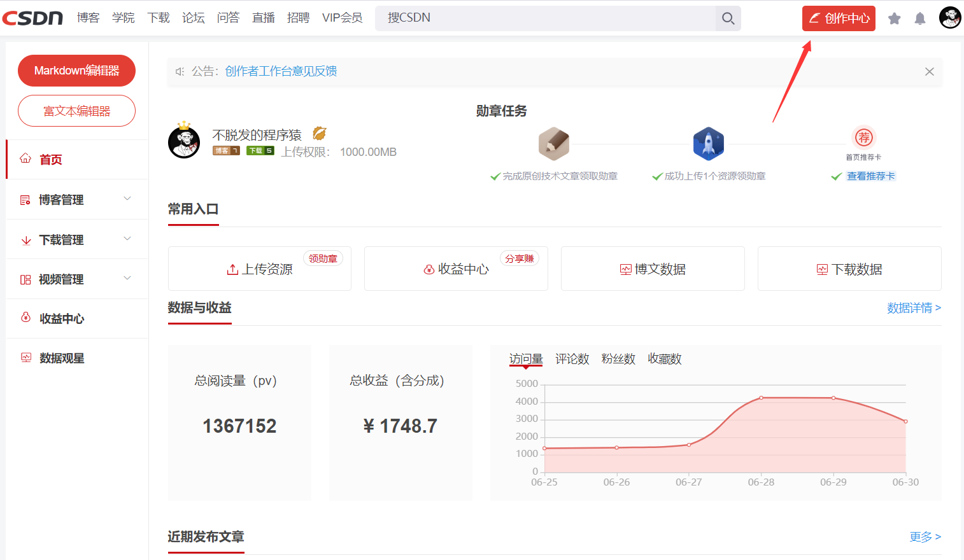
Task: Dismiss the announcement banner
Action: pyautogui.click(x=930, y=71)
